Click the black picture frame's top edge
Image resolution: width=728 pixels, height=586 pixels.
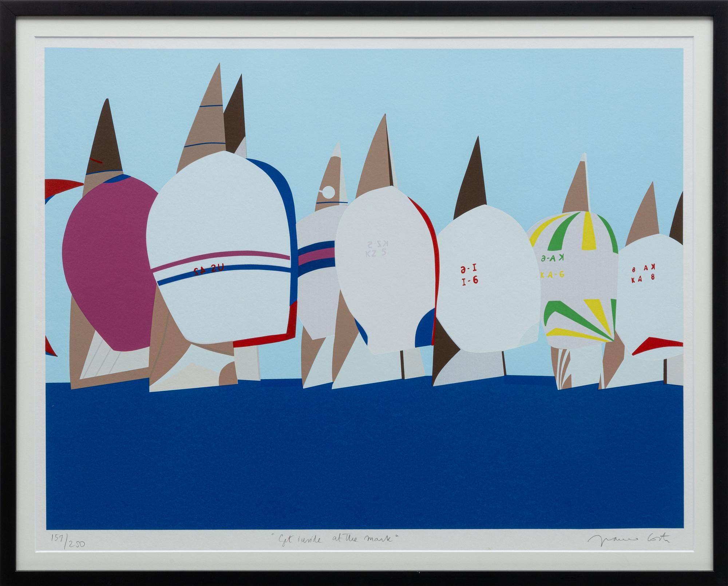point(364,8)
